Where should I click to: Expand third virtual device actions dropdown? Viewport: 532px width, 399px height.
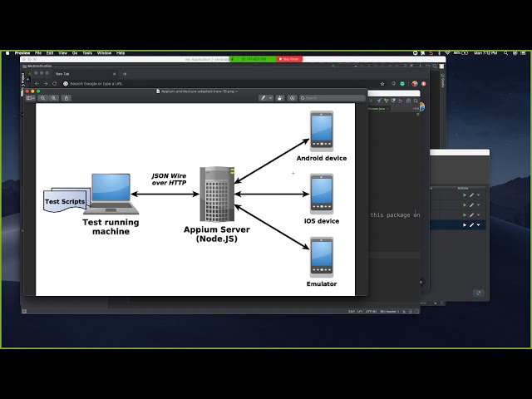tap(479, 214)
